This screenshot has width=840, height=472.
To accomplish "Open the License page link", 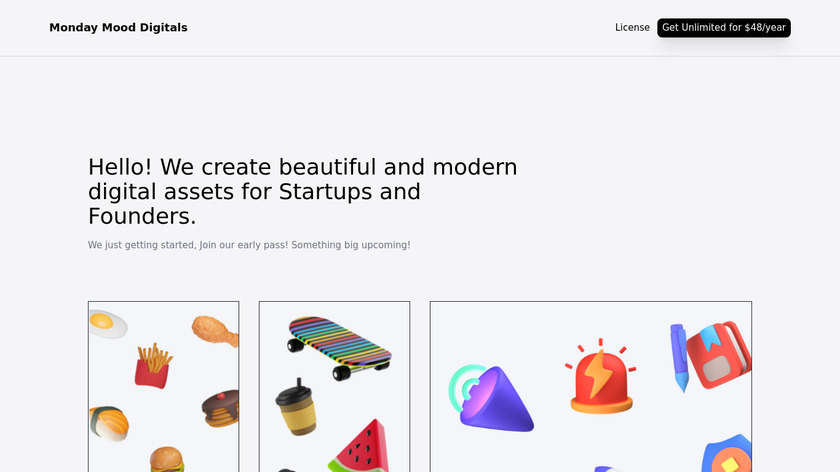I will pyautogui.click(x=632, y=28).
